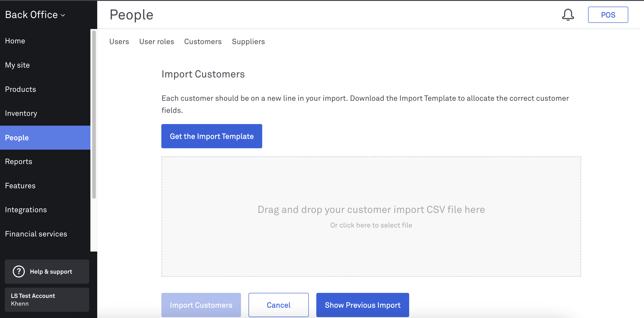Screen dimensions: 644x318
Task: Open LS Test Account Khenn menu
Action: point(47,299)
